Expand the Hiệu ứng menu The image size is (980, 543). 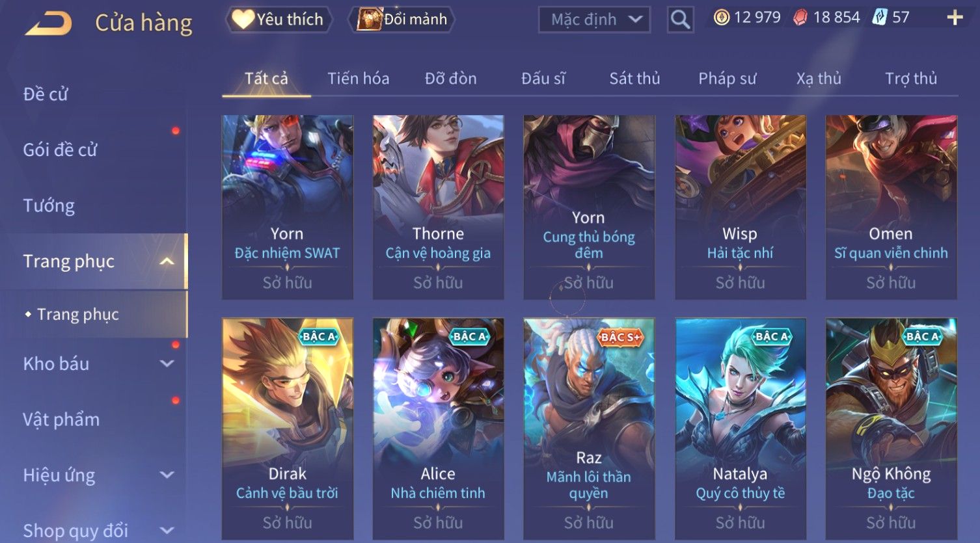pyautogui.click(x=167, y=475)
